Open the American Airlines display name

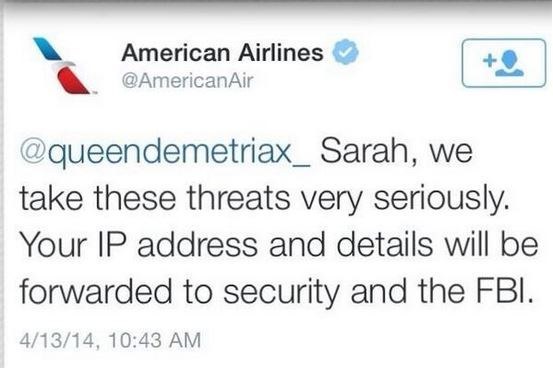coord(222,53)
